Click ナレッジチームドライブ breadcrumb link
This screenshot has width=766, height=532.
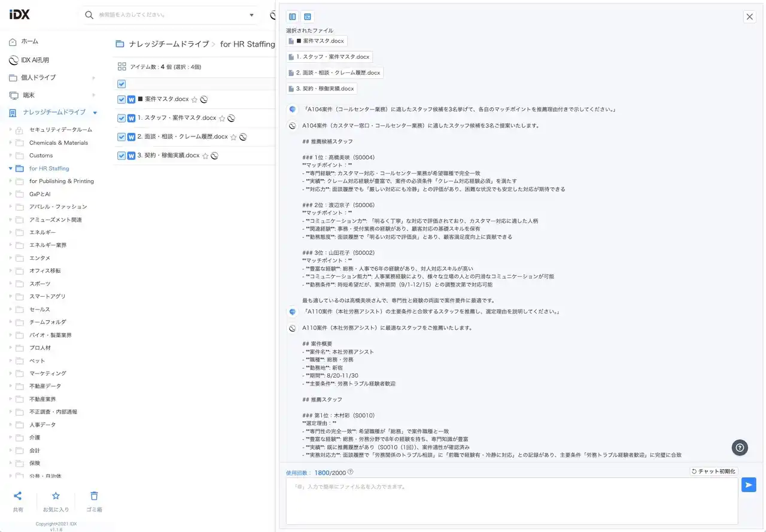[x=167, y=44]
